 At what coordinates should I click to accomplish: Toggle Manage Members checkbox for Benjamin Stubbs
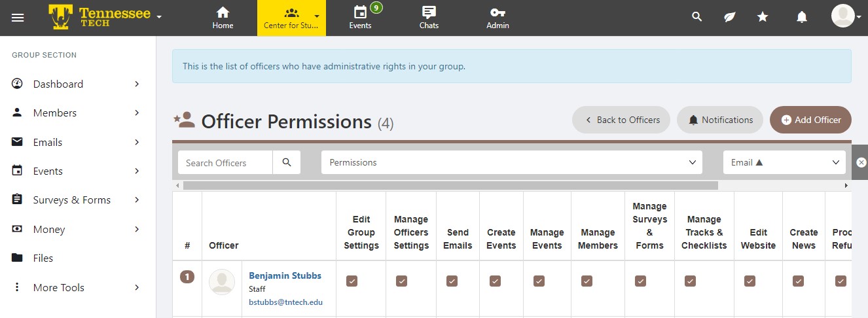coord(587,281)
